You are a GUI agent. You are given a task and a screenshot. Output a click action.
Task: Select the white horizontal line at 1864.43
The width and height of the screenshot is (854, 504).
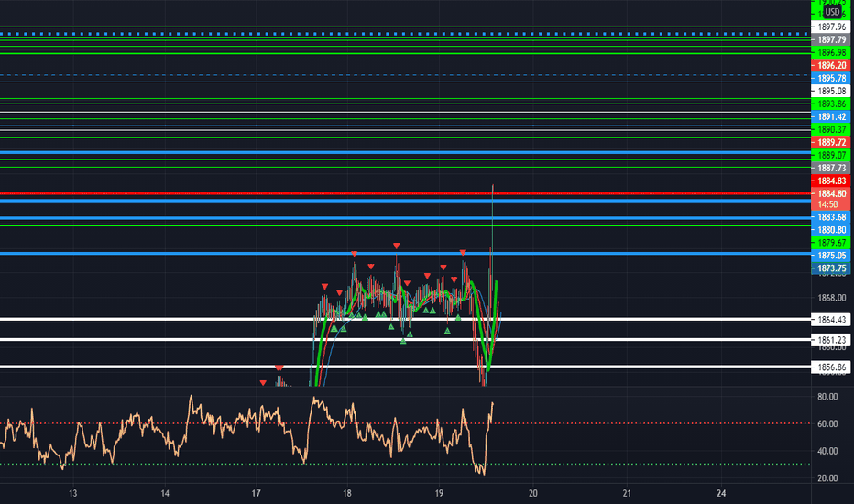coord(405,319)
